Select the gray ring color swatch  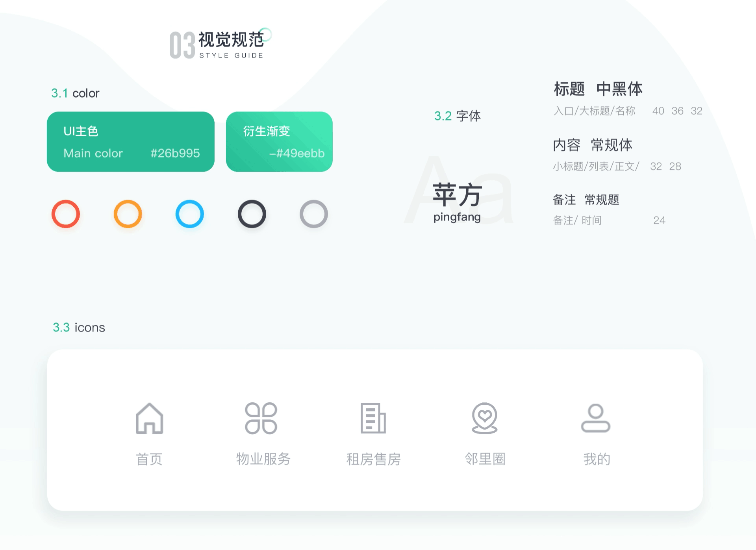tap(314, 214)
